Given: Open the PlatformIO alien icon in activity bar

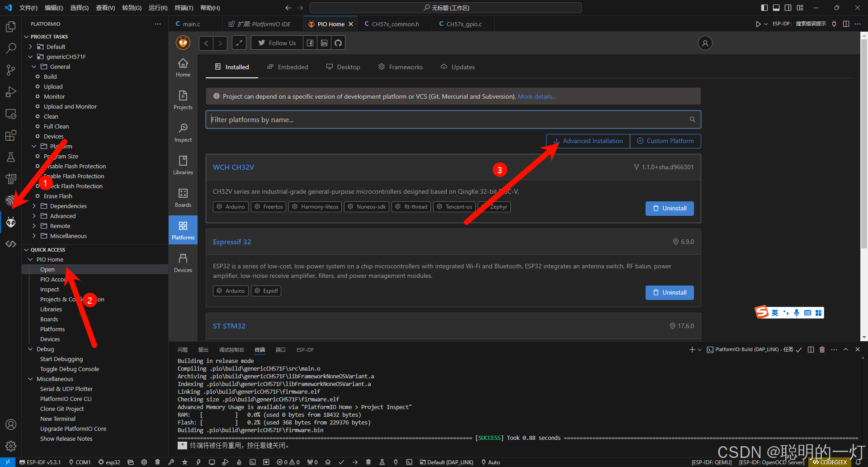Looking at the screenshot, I should pyautogui.click(x=11, y=222).
